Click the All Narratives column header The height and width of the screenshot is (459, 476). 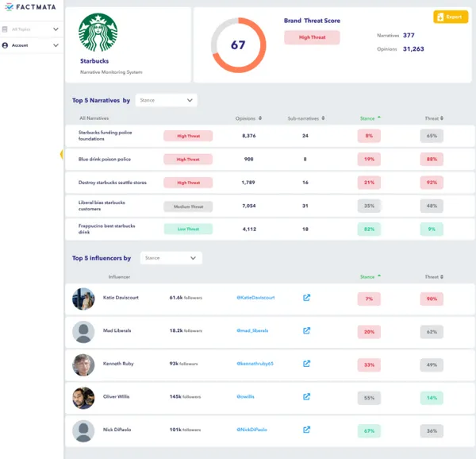pos(94,118)
